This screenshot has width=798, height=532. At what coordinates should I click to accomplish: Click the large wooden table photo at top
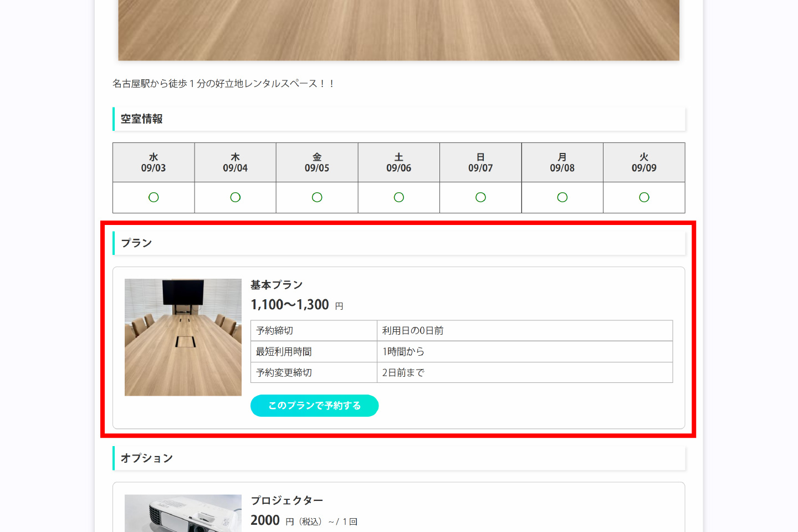pos(398,30)
